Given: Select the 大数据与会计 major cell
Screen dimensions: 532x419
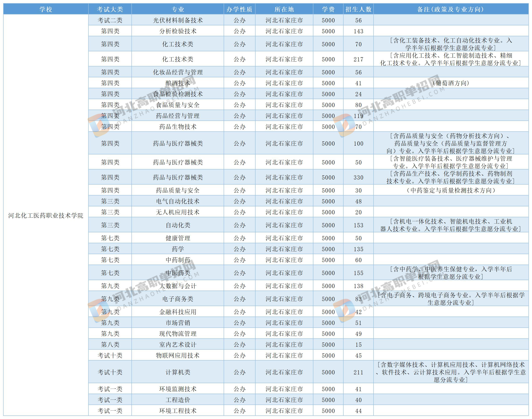Looking at the screenshot, I should (x=178, y=286).
